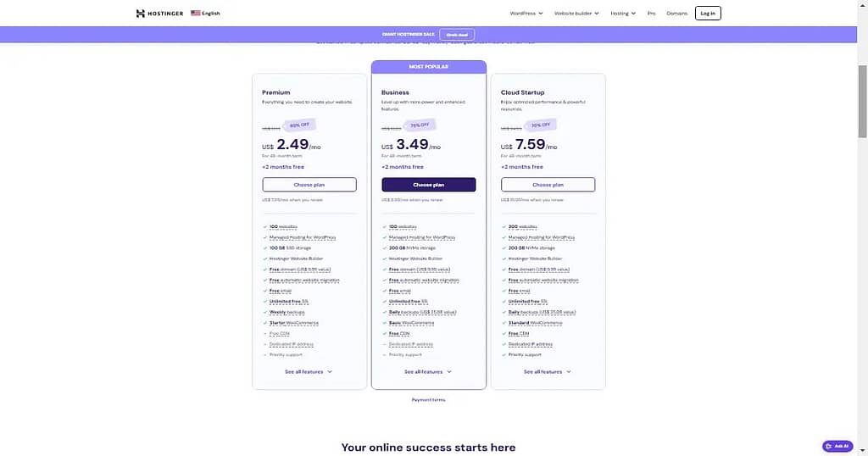Click '100 websites' in the Premium plan
Viewport: 868px width, 456px height.
pos(283,227)
